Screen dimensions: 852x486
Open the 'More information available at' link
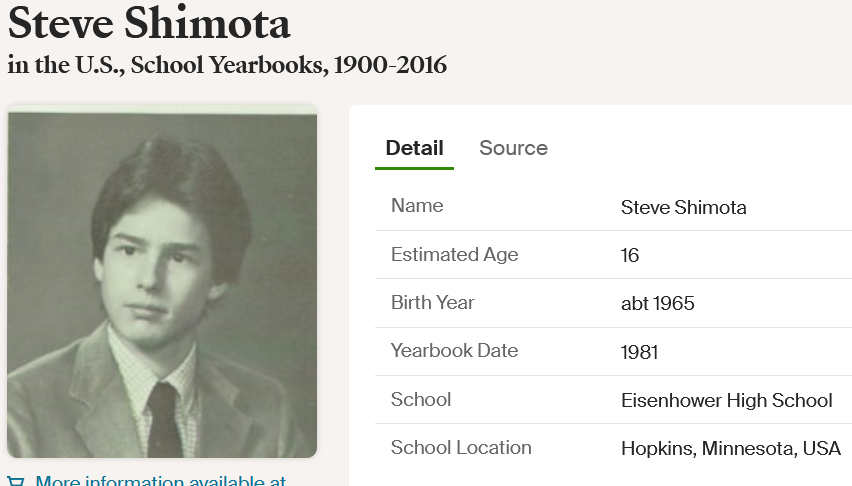[160, 481]
